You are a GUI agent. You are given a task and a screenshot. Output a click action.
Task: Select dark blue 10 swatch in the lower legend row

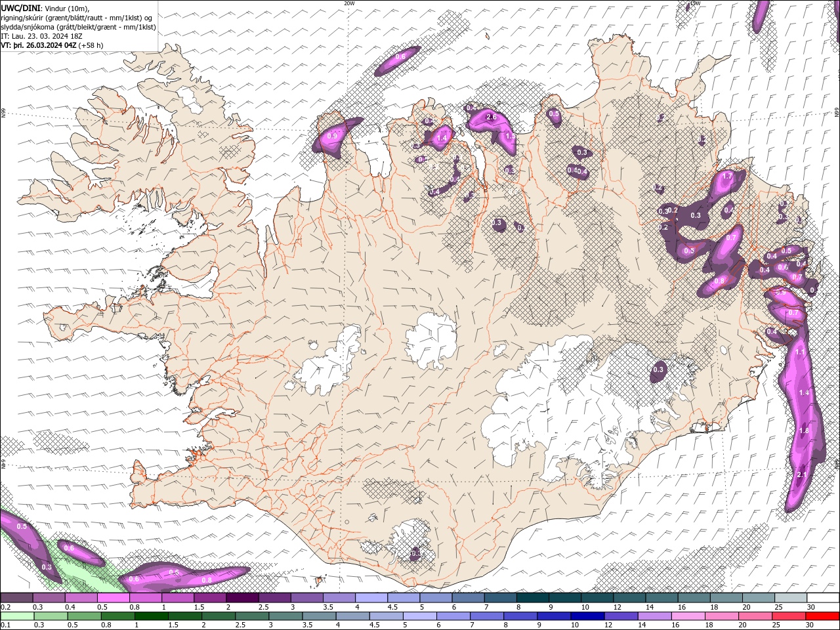586,616
